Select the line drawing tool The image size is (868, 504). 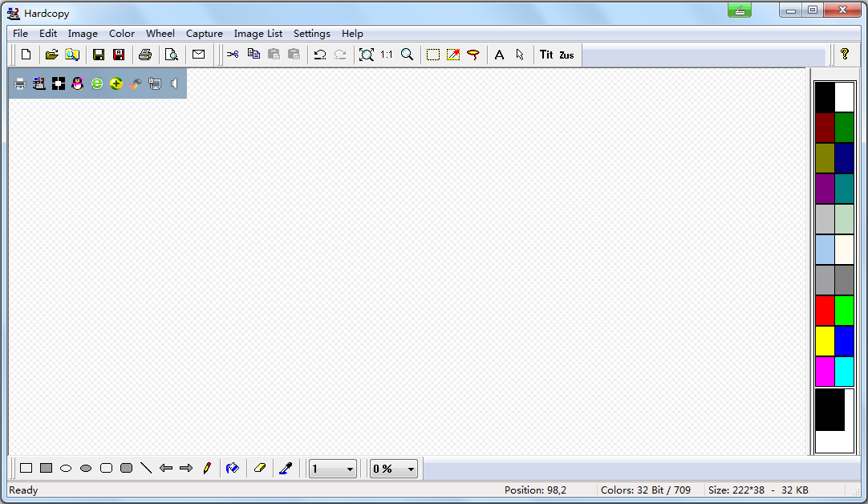coord(146,468)
